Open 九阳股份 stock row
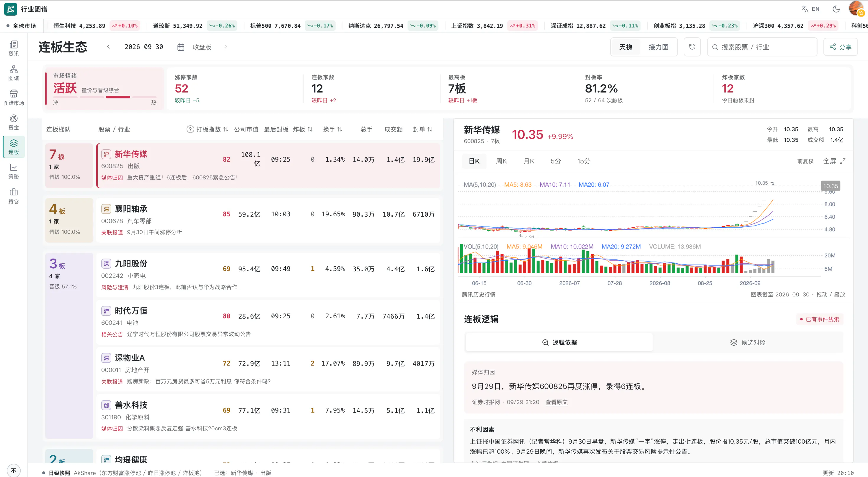 [268, 275]
